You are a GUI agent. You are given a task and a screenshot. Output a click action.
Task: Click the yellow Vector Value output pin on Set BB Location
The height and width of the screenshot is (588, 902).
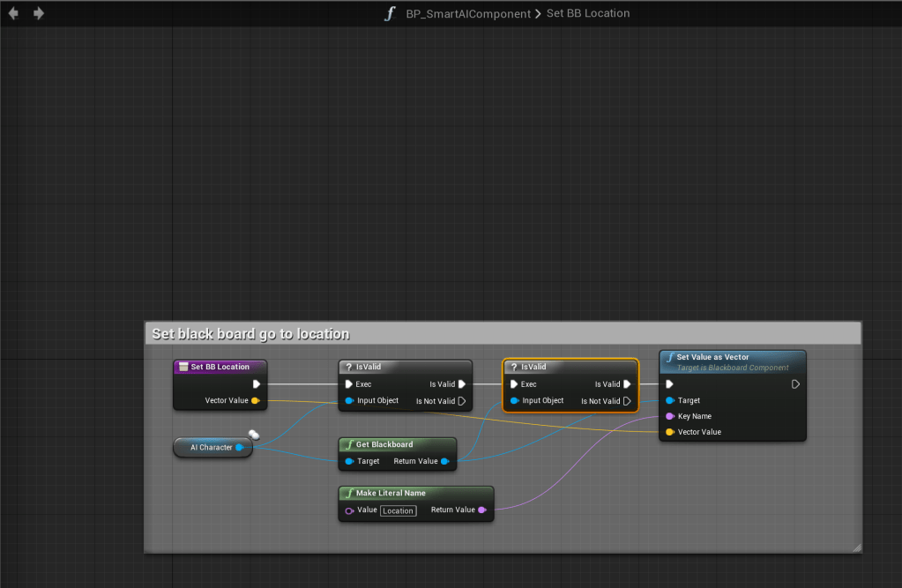256,401
